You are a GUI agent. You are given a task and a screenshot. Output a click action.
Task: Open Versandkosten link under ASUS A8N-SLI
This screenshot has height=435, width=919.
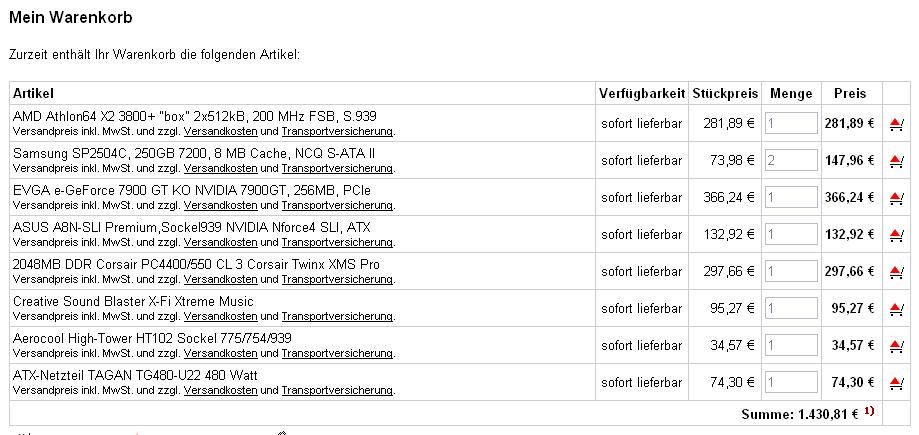tap(220, 242)
